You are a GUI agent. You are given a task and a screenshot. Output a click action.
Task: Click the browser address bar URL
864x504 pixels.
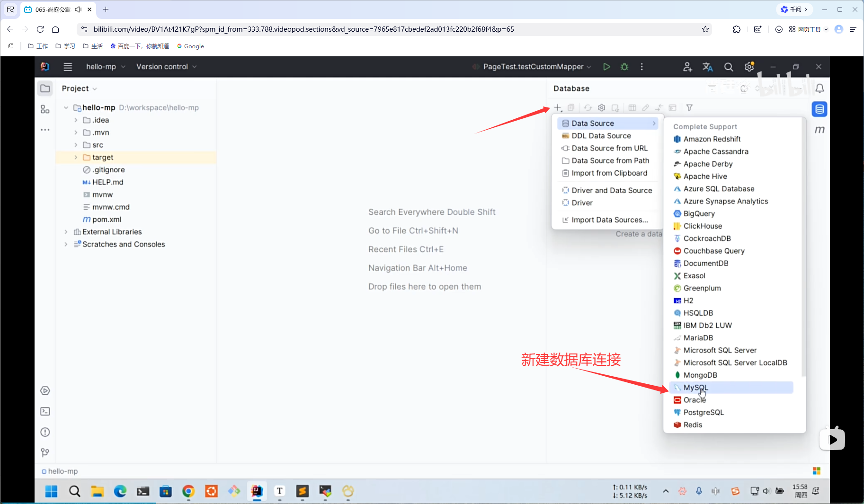click(303, 29)
